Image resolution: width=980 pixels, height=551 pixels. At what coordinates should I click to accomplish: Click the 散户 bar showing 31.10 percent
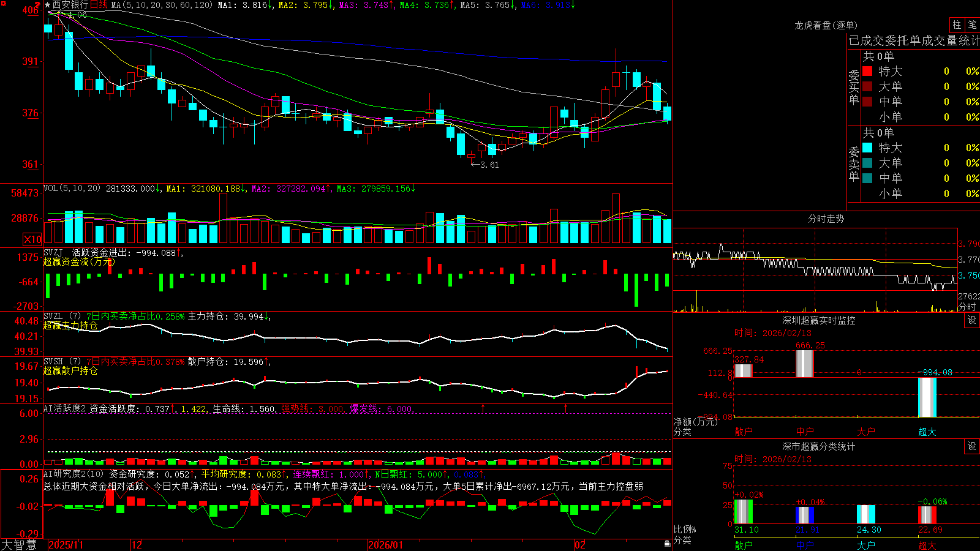coord(743,512)
